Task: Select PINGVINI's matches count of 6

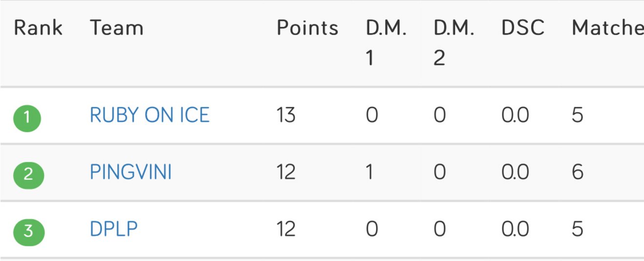Action: pos(577,172)
